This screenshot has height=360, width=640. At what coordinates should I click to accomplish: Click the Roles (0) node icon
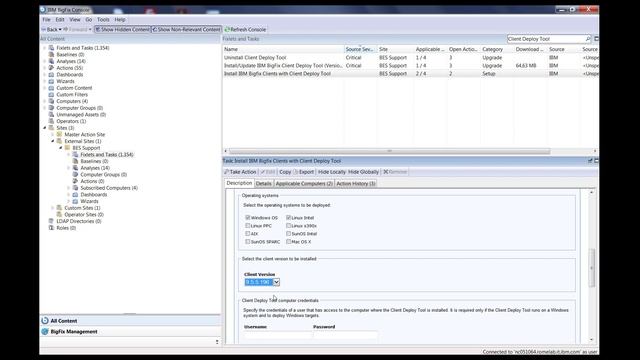51,228
